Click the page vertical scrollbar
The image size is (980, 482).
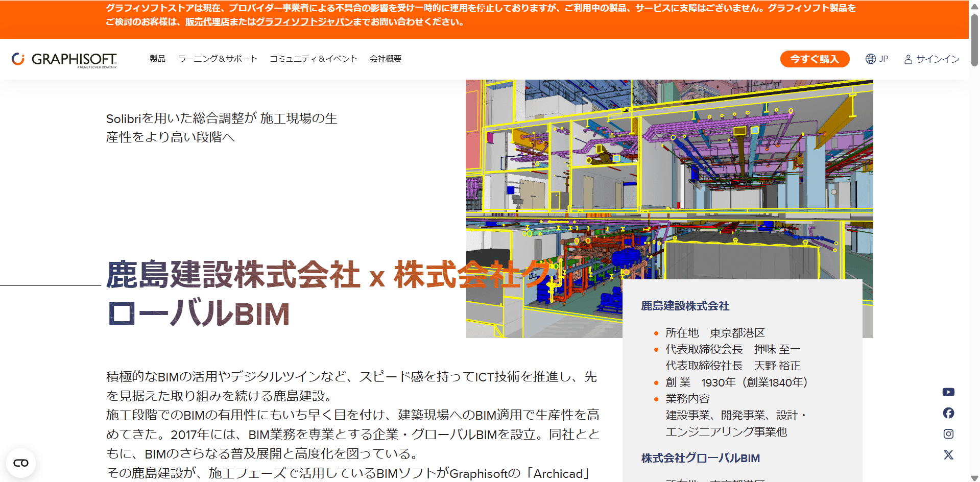click(x=974, y=241)
